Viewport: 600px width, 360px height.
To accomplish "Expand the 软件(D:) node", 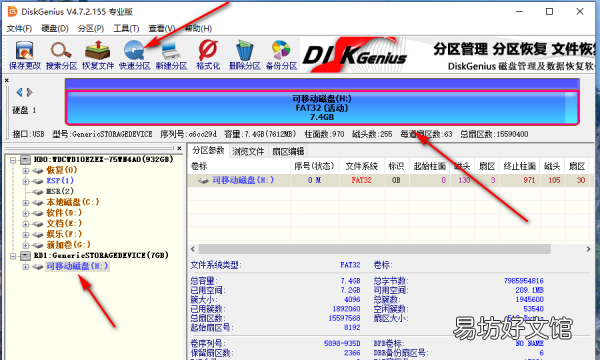I will (x=26, y=213).
